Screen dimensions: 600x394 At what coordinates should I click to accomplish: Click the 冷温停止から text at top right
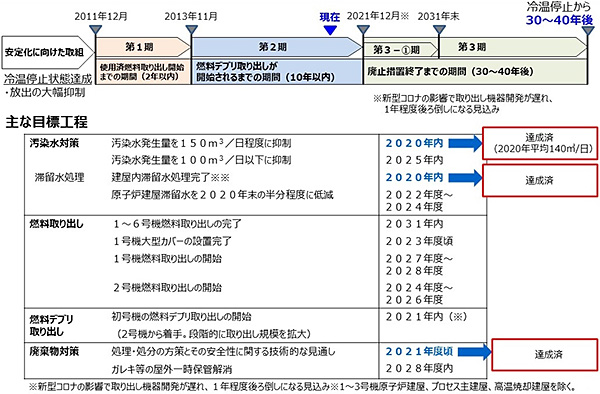(559, 7)
